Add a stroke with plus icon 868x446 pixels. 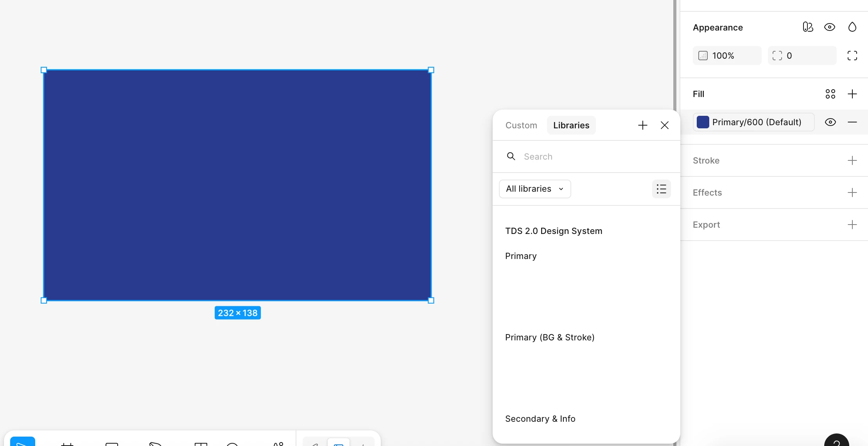(852, 160)
